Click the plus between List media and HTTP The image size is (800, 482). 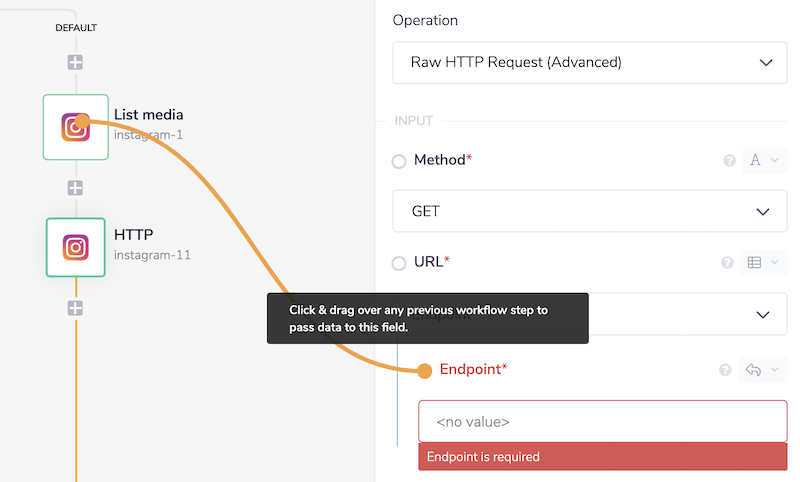76,188
